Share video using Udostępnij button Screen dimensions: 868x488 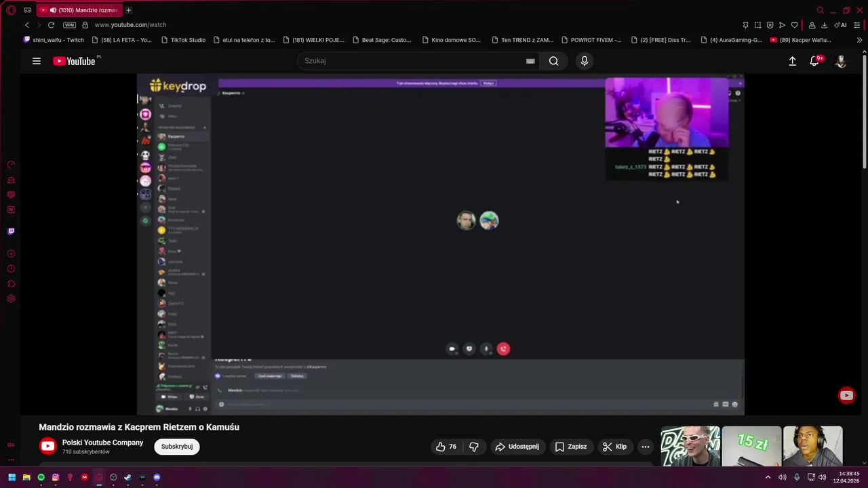pyautogui.click(x=517, y=447)
